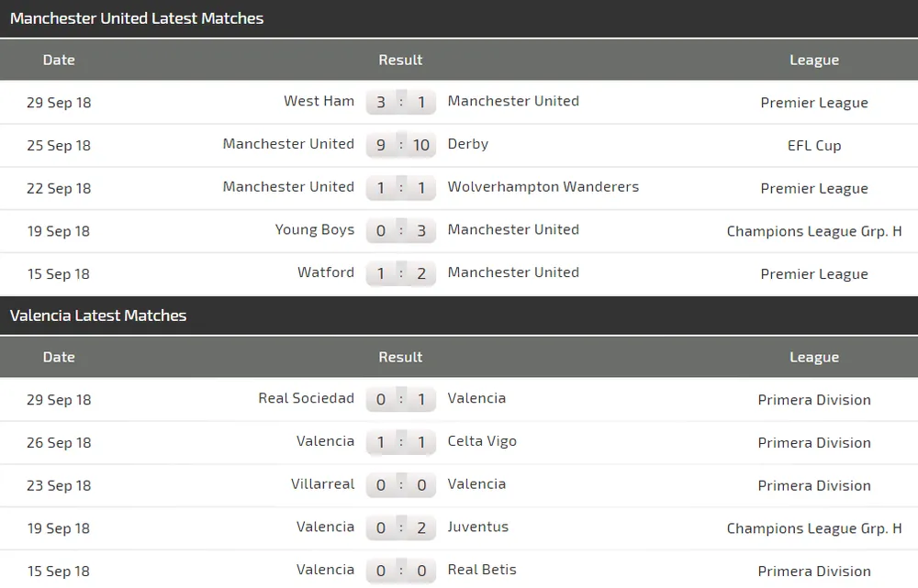The width and height of the screenshot is (918, 588).
Task: Click EFL Cup league label
Action: 814,145
